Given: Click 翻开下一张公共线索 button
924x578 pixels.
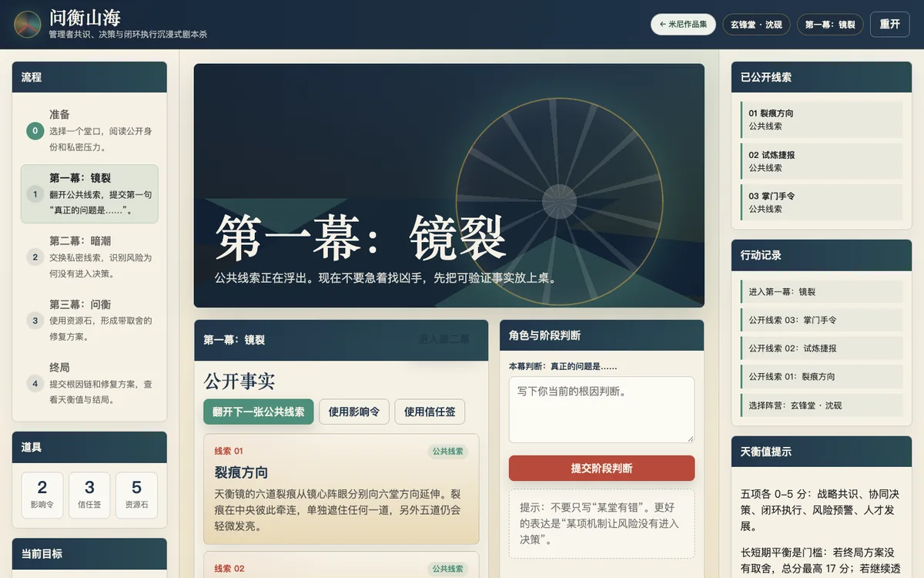Looking at the screenshot, I should point(259,412).
